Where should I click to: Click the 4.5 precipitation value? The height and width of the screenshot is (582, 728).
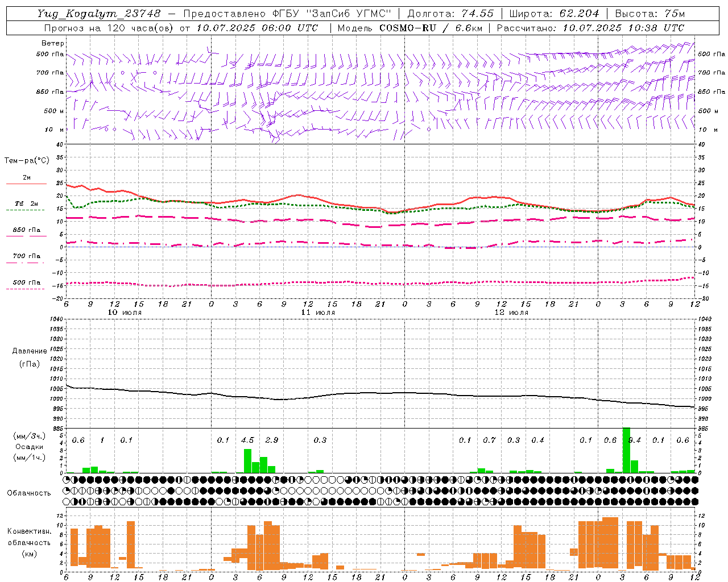tap(247, 440)
